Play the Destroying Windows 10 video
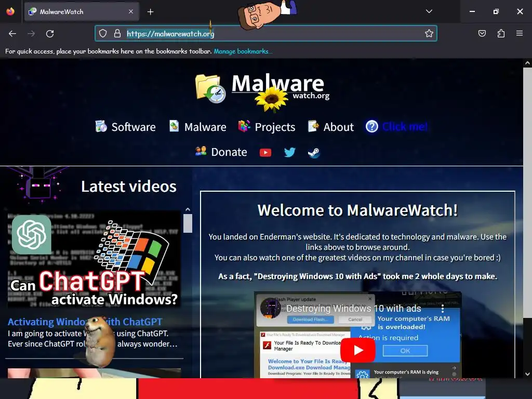 tap(357, 350)
